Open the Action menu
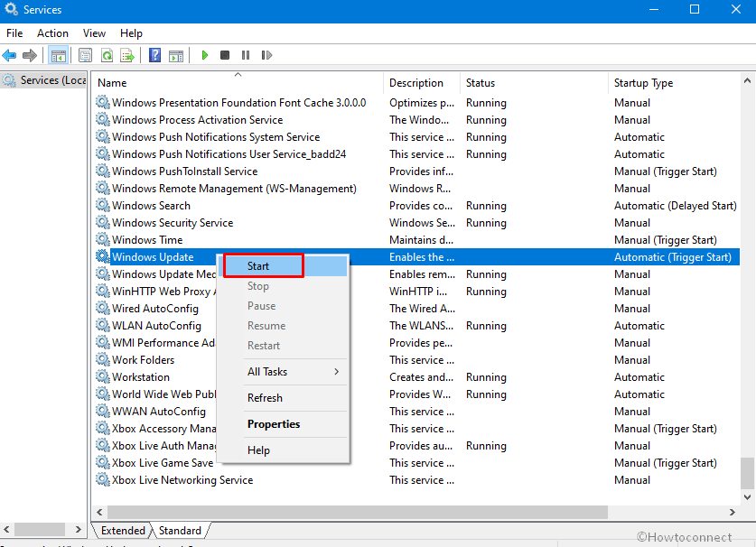Image resolution: width=756 pixels, height=547 pixels. click(x=52, y=33)
